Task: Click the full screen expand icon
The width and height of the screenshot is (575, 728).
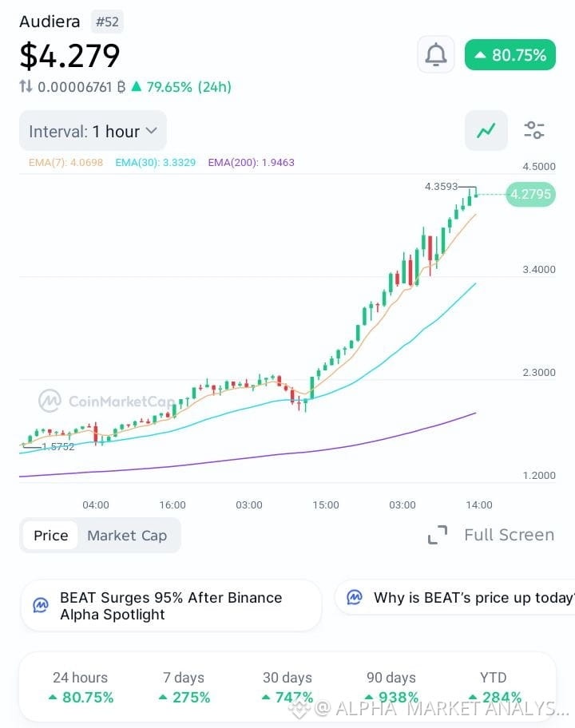Action: pos(438,535)
